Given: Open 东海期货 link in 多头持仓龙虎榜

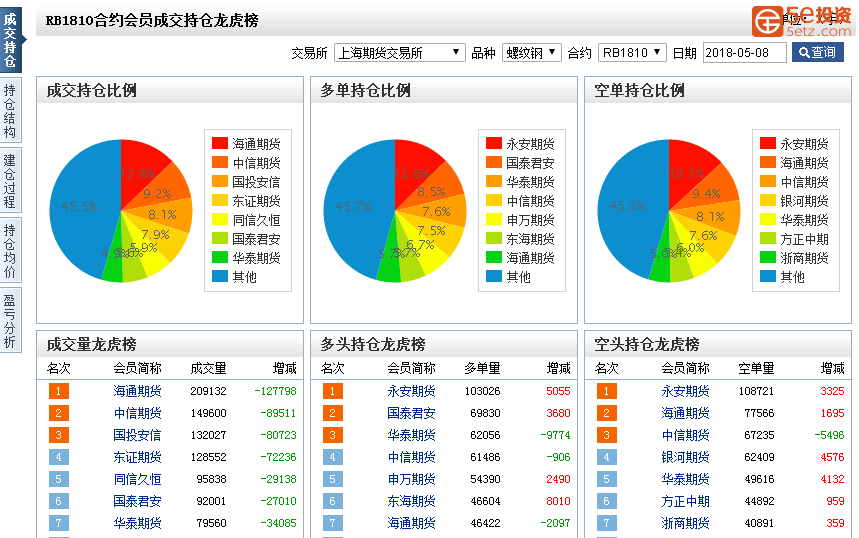Looking at the screenshot, I should click(x=411, y=501).
